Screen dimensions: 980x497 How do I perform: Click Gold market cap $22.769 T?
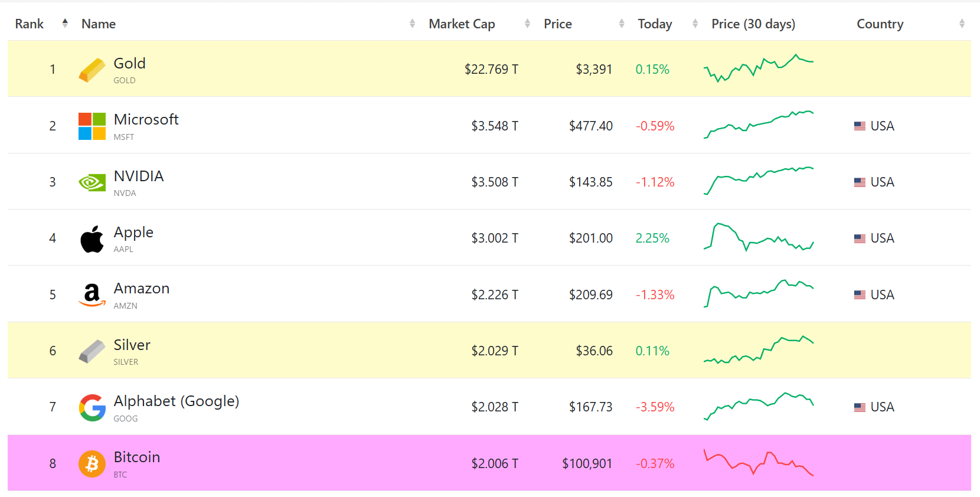pos(491,70)
